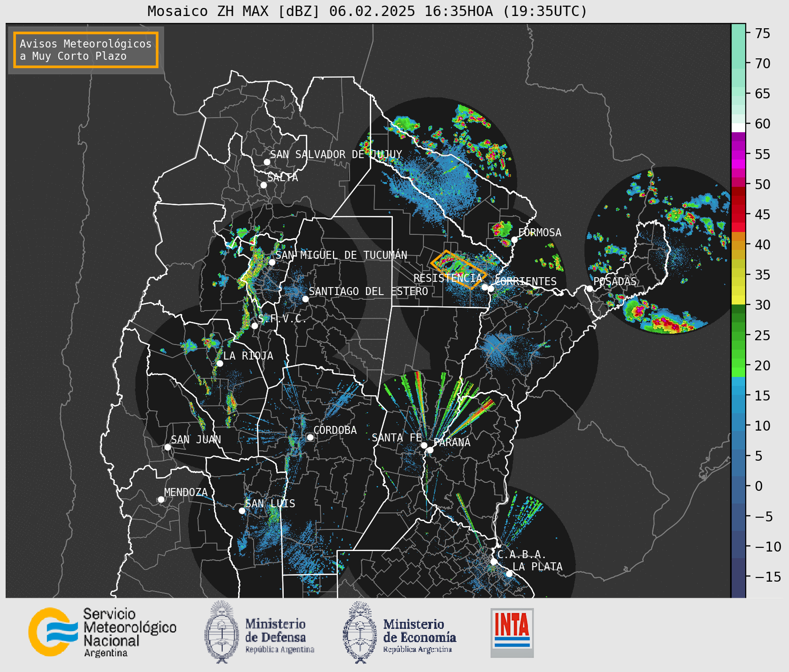Image resolution: width=789 pixels, height=672 pixels.
Task: Click the Formosa city marker dot
Action: pos(514,240)
